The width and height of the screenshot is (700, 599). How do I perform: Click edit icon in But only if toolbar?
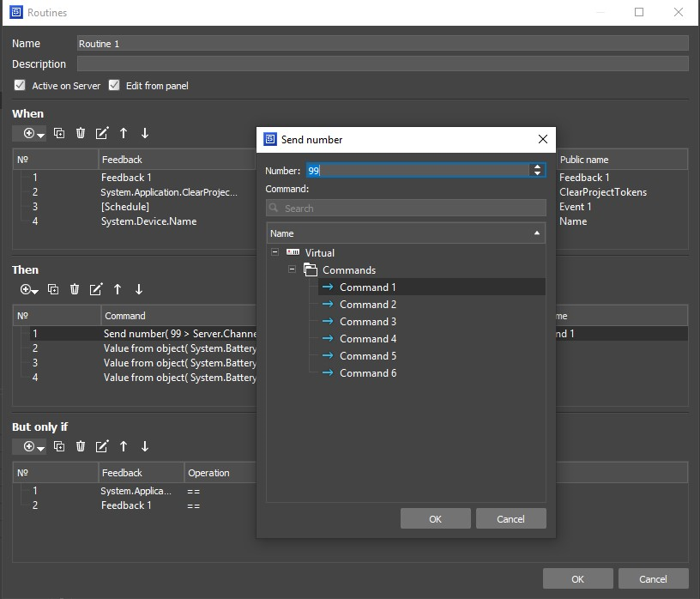[102, 446]
